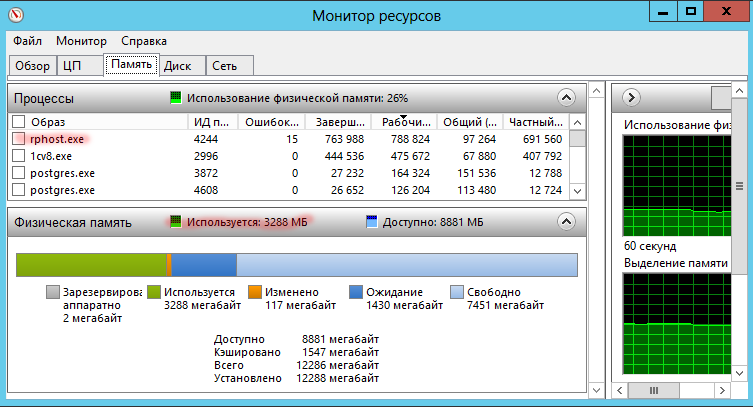Select the Память tab
Viewport: 753px width, 407px height.
pos(132,64)
